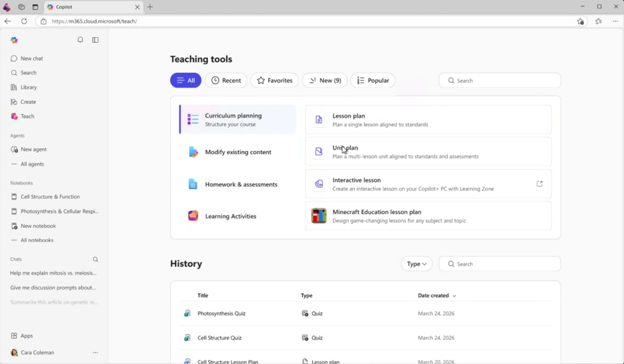The image size is (624, 364).
Task: Select Learning Activities category
Action: pos(237,217)
